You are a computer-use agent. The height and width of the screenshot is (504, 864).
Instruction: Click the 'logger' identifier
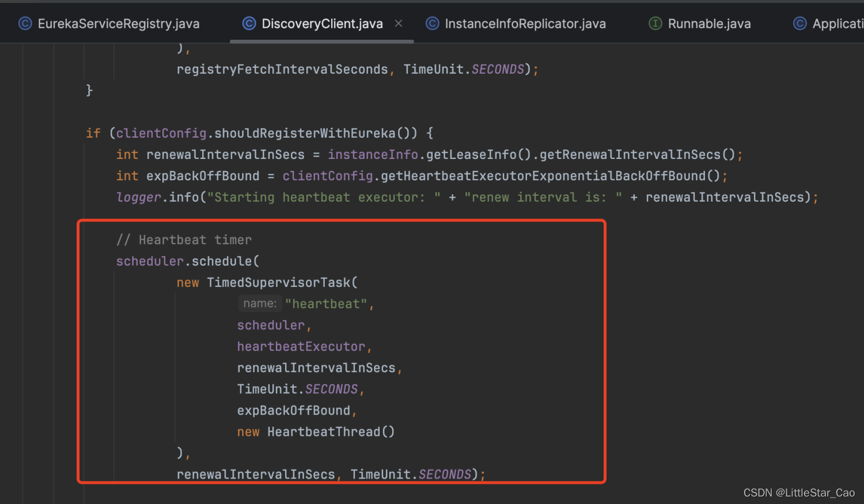[x=138, y=197]
